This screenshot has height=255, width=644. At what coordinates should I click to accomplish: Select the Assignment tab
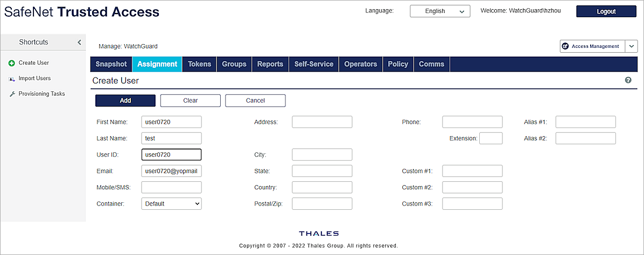[x=157, y=64]
